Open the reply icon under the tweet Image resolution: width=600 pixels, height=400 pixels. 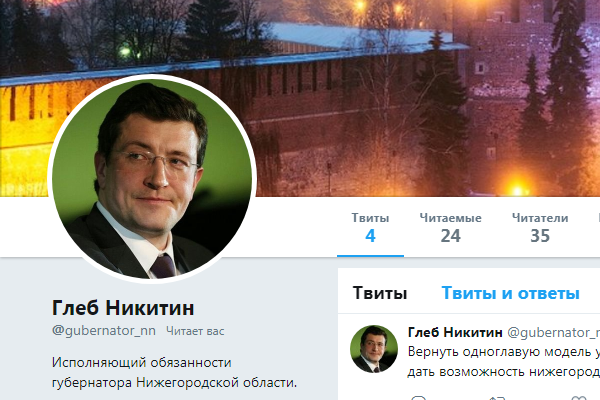[x=418, y=398]
